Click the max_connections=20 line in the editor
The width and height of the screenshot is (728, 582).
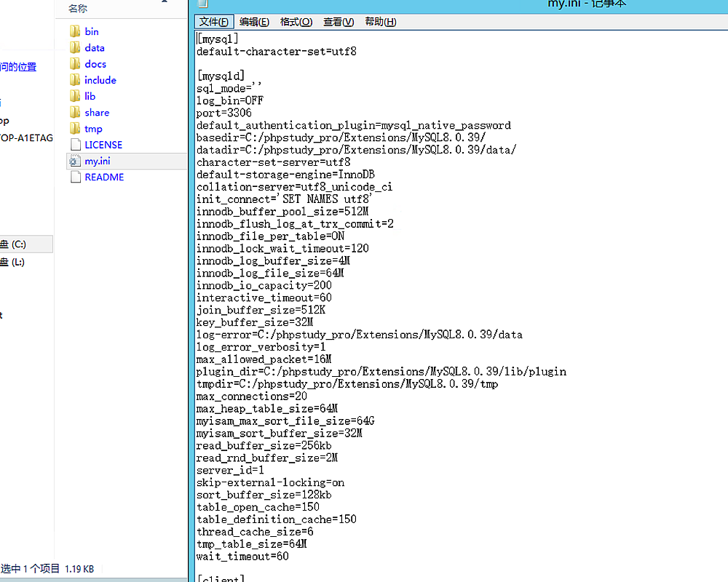pos(251,396)
